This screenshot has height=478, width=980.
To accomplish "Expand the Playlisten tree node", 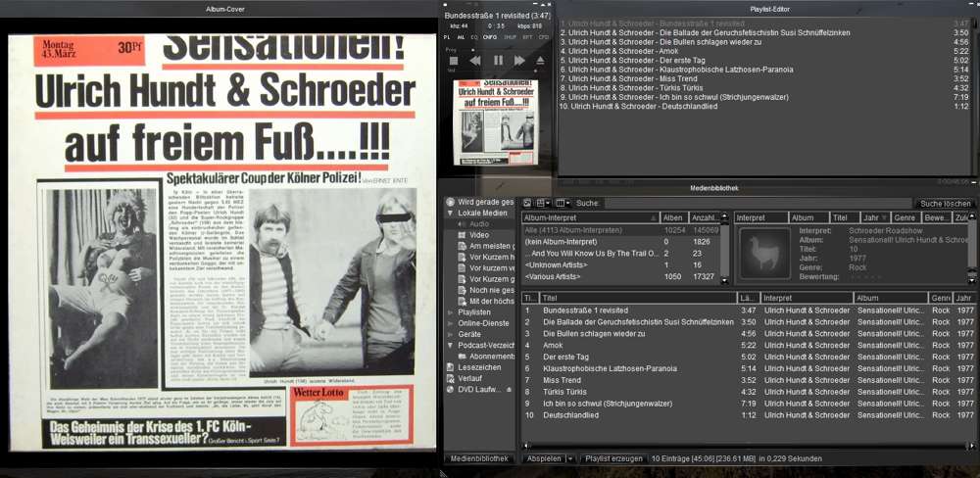I will [450, 312].
